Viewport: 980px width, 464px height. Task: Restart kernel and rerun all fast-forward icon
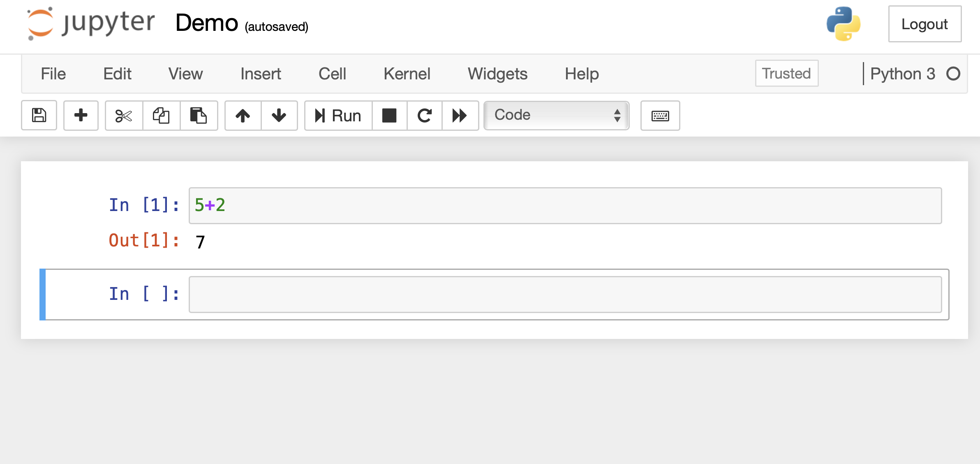click(x=460, y=115)
